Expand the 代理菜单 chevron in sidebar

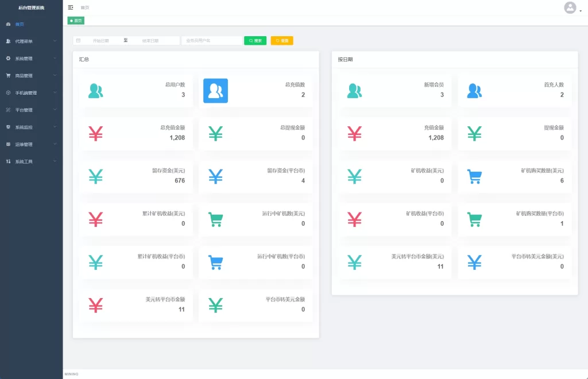pos(55,41)
